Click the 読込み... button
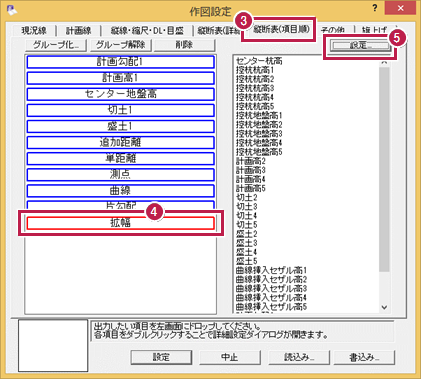This screenshot has width=421, height=379. tap(299, 357)
